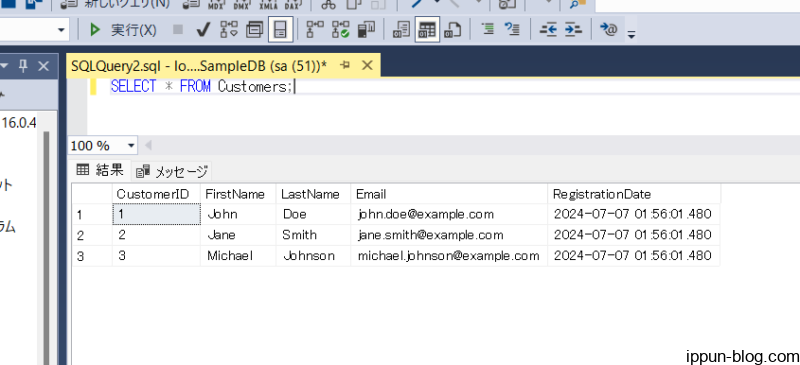The width and height of the screenshot is (800, 365).
Task: Uncomment the selected lines
Action: (512, 30)
